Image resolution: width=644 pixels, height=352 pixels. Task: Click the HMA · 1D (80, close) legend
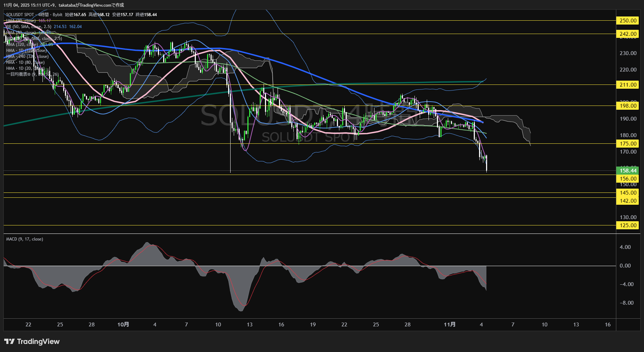pos(25,62)
